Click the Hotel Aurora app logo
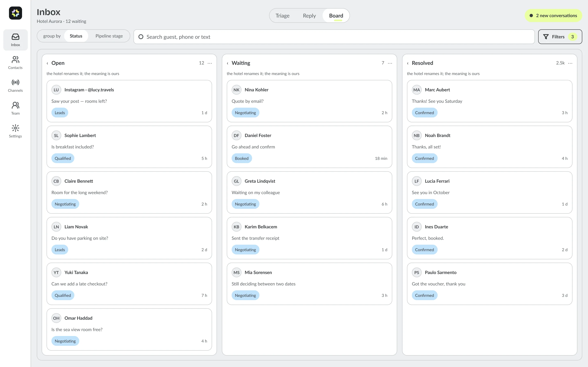Screen dimensions: 588x367 coord(15,13)
